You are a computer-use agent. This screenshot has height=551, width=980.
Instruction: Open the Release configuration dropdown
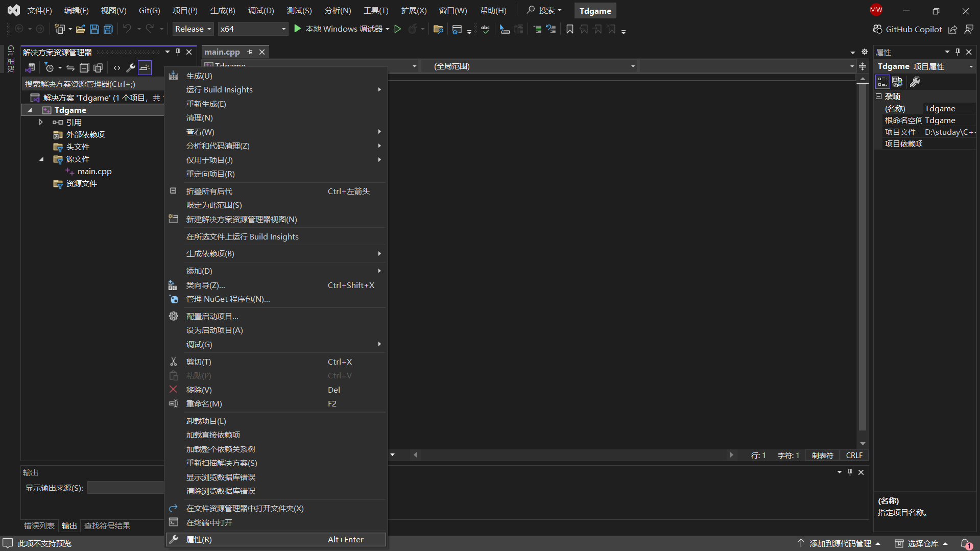(x=193, y=29)
